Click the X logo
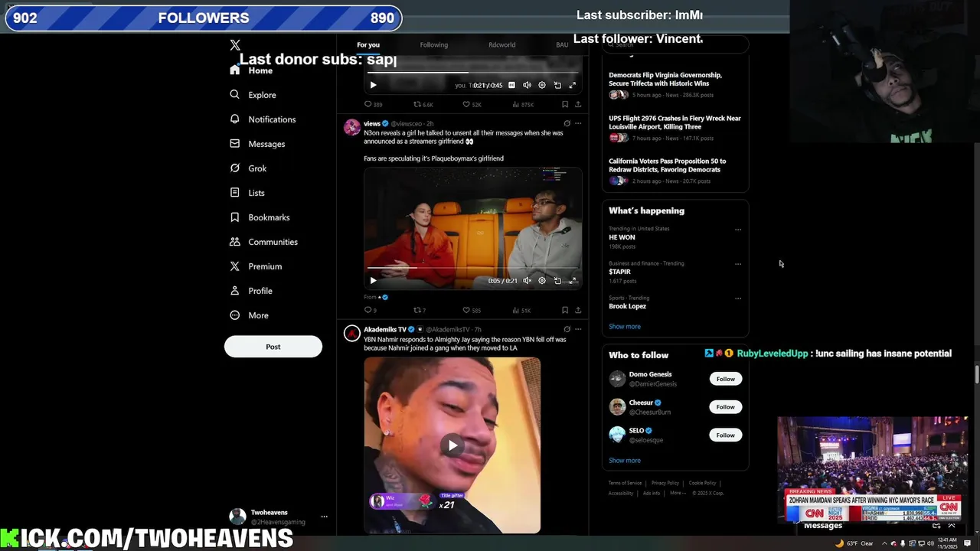The width and height of the screenshot is (980, 551). click(x=235, y=45)
